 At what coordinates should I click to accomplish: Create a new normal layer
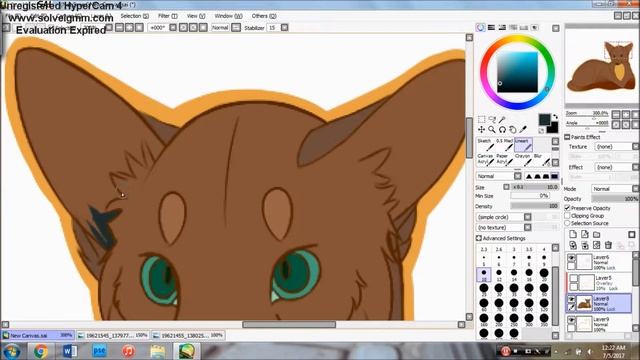click(573, 234)
